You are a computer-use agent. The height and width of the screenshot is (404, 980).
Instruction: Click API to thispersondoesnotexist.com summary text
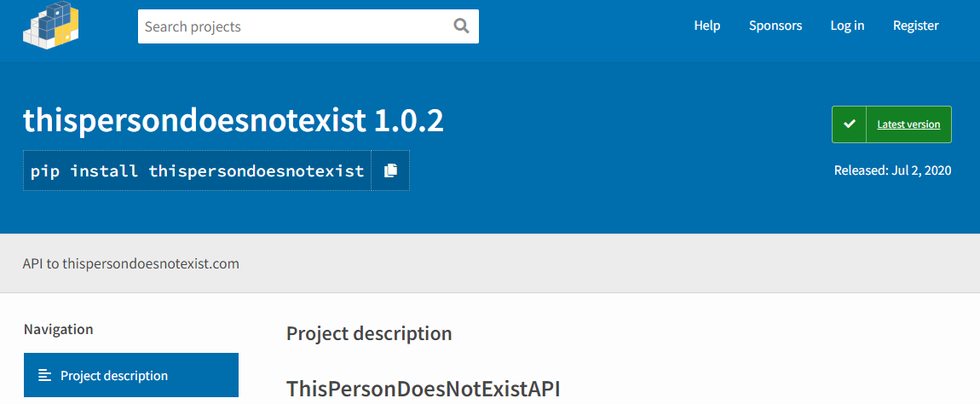130,263
